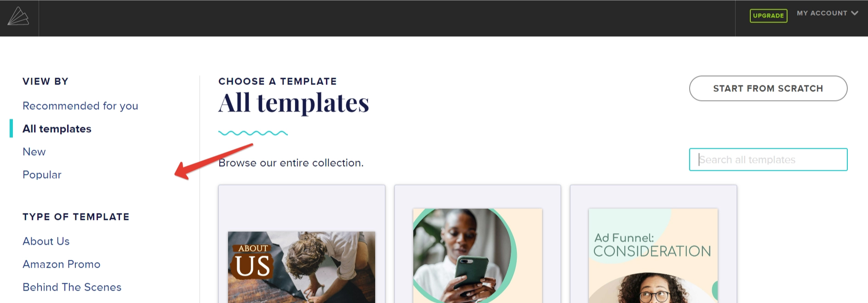868x303 pixels.
Task: Open the My Account dropdown menu
Action: (822, 13)
